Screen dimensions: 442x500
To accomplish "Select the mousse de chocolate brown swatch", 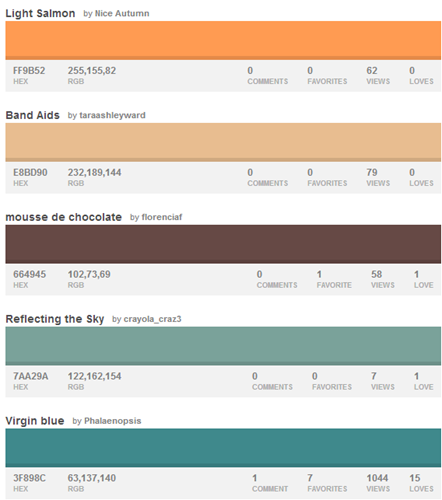I will click(223, 244).
